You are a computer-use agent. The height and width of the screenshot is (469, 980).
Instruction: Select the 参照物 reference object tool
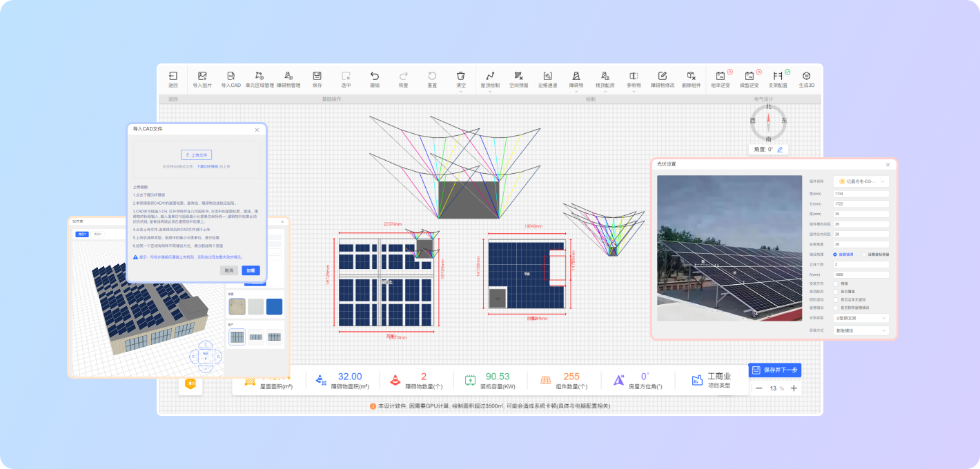point(634,79)
